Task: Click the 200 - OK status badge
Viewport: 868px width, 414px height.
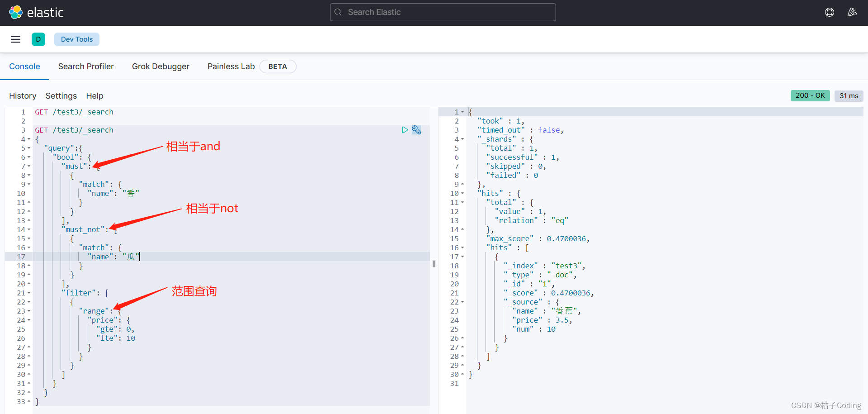Action: [x=810, y=95]
